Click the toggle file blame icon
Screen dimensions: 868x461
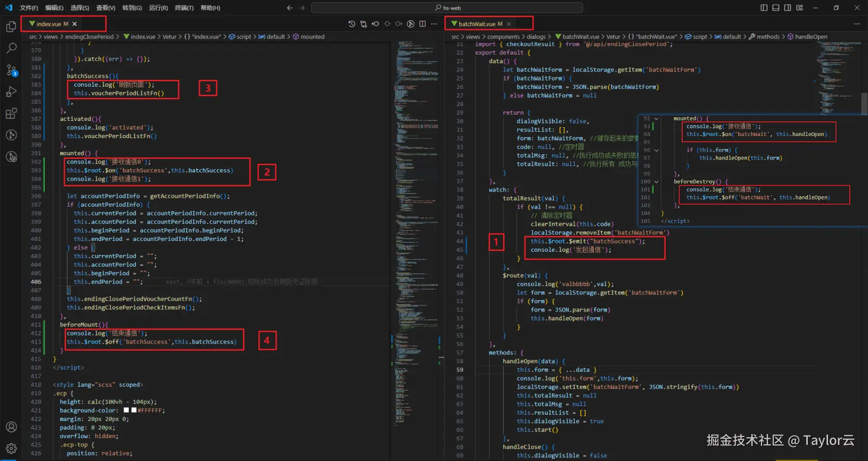point(411,24)
